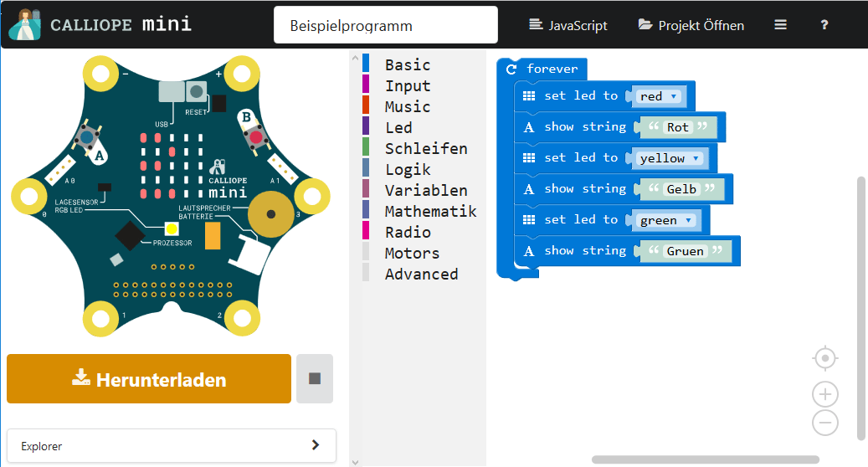The height and width of the screenshot is (467, 868).
Task: Open the yellow LED color dropdown
Action: tap(670, 158)
